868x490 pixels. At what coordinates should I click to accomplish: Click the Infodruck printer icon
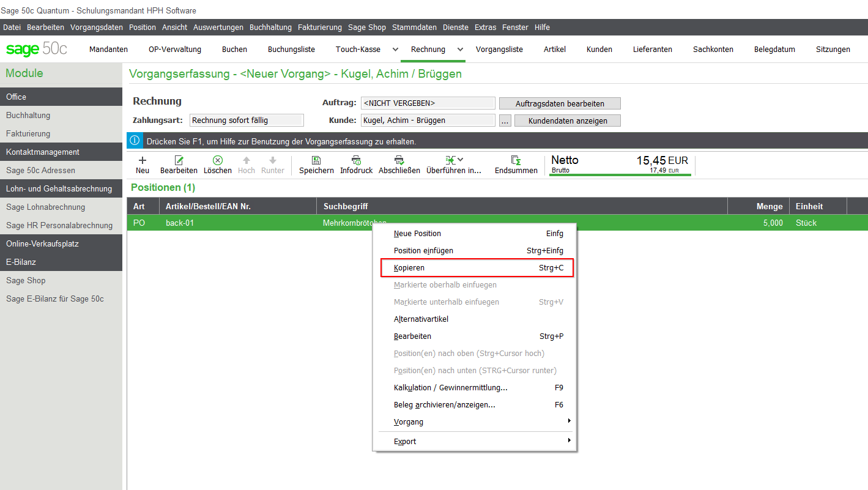[357, 160]
